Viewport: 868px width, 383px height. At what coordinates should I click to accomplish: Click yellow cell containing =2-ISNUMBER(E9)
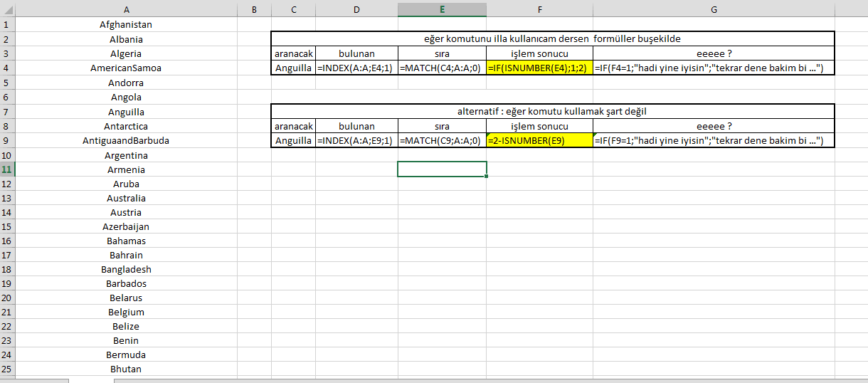coord(539,140)
